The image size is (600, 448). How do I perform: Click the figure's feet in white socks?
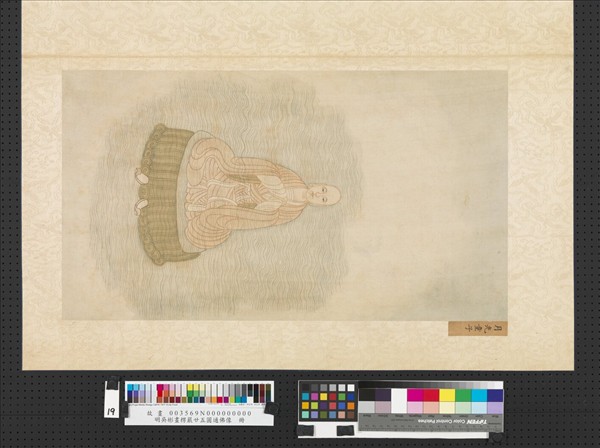(142, 192)
